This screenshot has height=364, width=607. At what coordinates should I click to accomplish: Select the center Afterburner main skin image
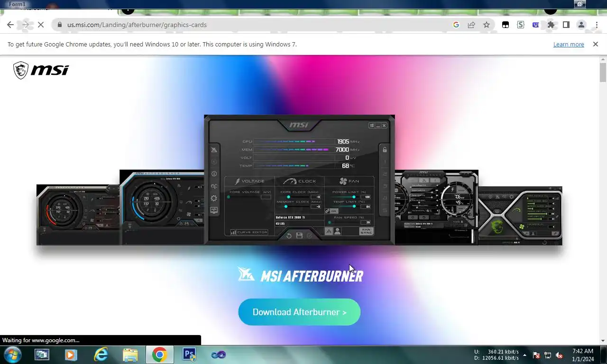(299, 180)
